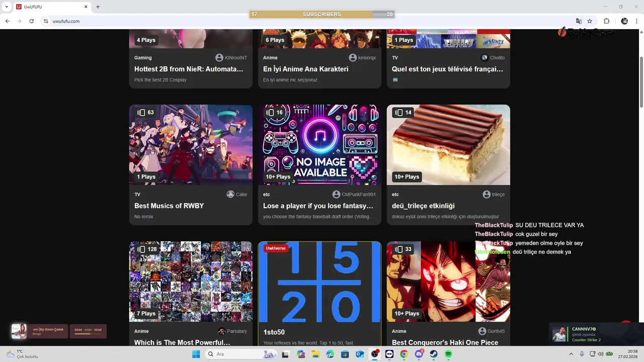Open author Parsalary's profile
The width and height of the screenshot is (644, 362).
click(x=232, y=331)
